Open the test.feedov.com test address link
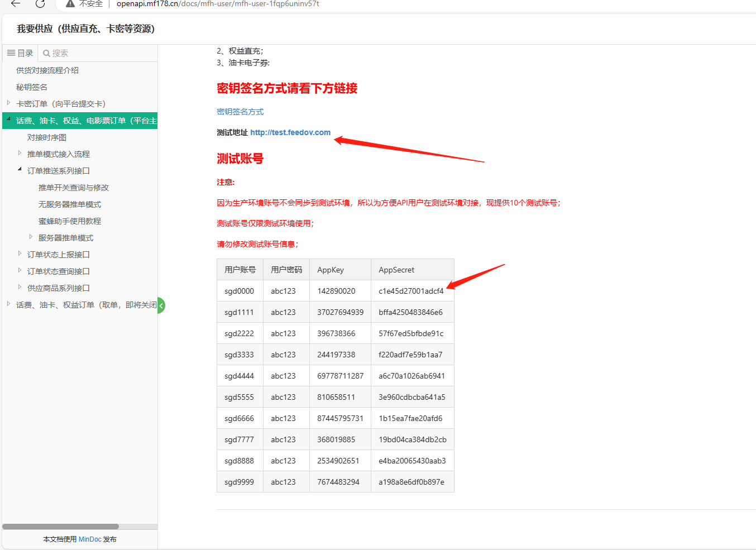Screen dimensions: 756x550 [290, 132]
